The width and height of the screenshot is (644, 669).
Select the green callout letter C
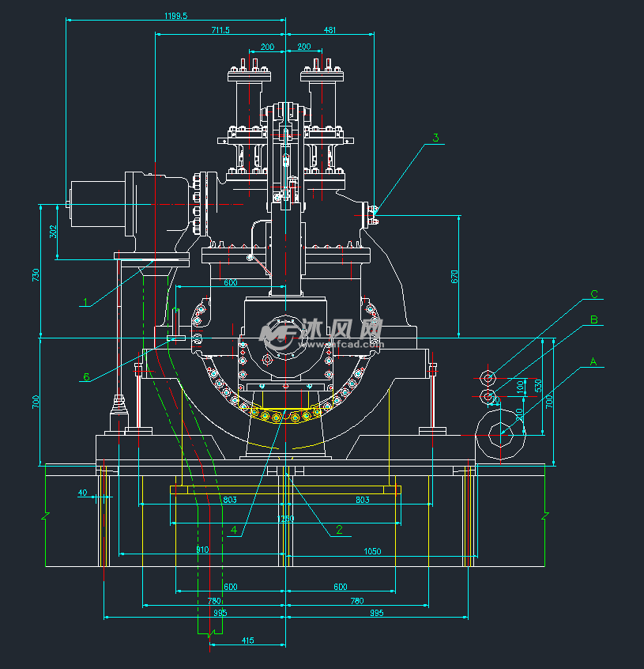[x=594, y=294]
